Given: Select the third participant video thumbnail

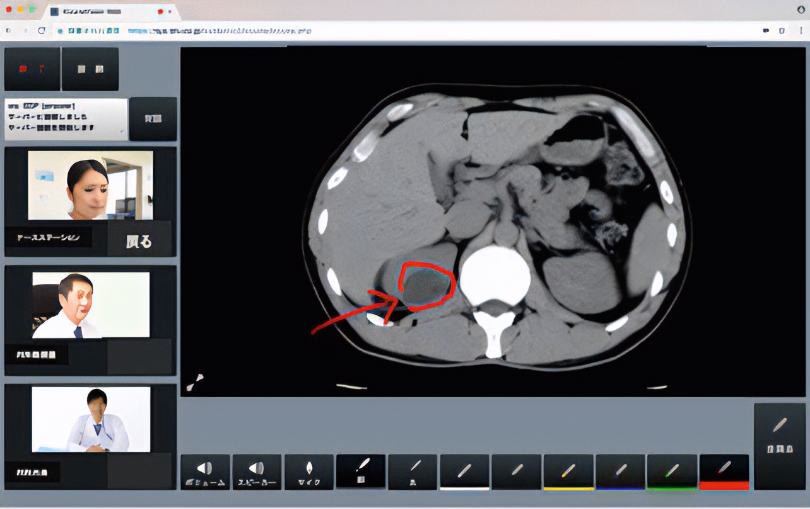Looking at the screenshot, I should [x=91, y=420].
